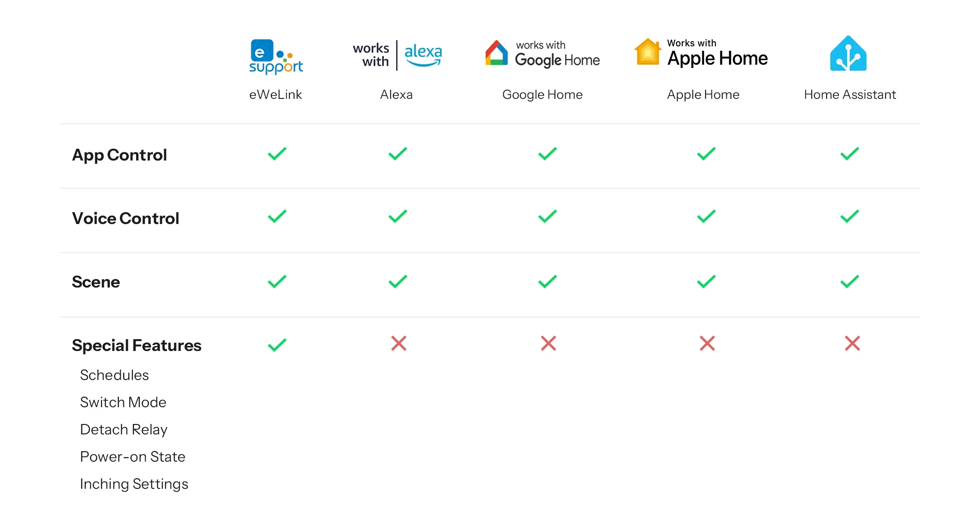Click the Special Features row heading
This screenshot has height=526, width=980.
[137, 346]
